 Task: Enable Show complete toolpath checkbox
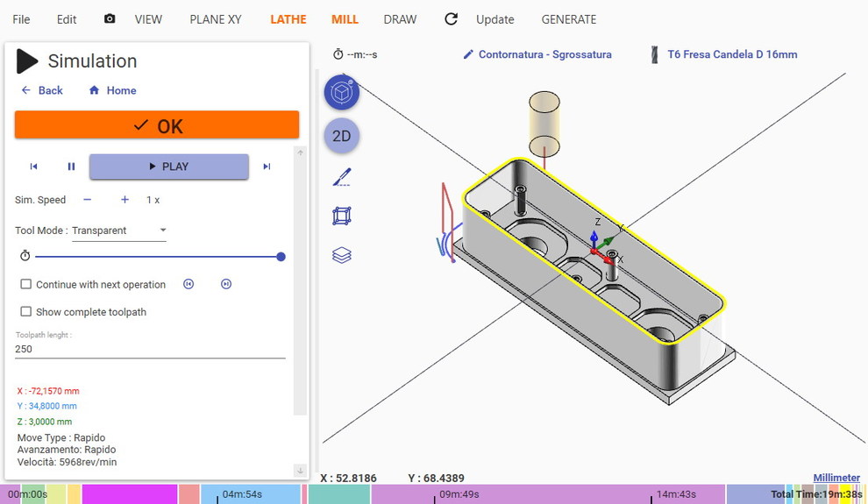(26, 311)
